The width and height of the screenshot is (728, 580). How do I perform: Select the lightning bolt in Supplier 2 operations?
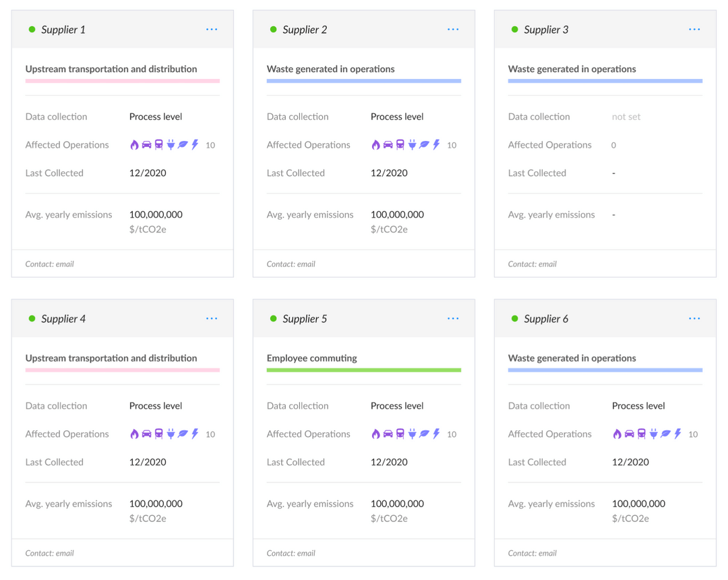point(436,145)
